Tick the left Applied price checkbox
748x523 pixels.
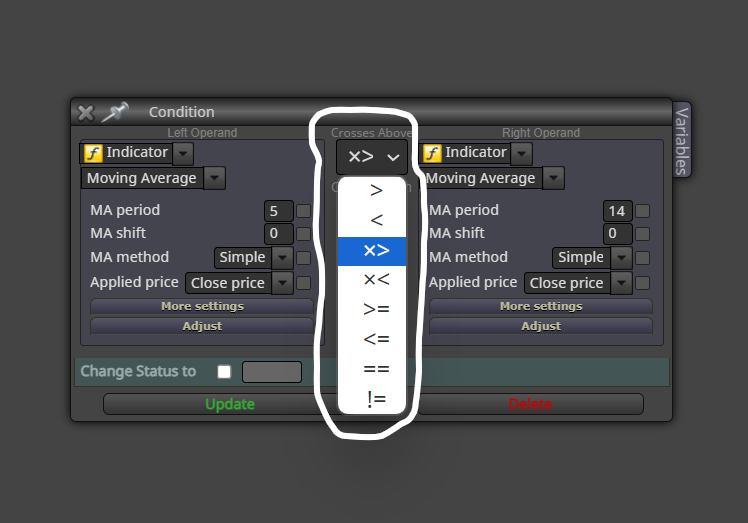(x=303, y=283)
